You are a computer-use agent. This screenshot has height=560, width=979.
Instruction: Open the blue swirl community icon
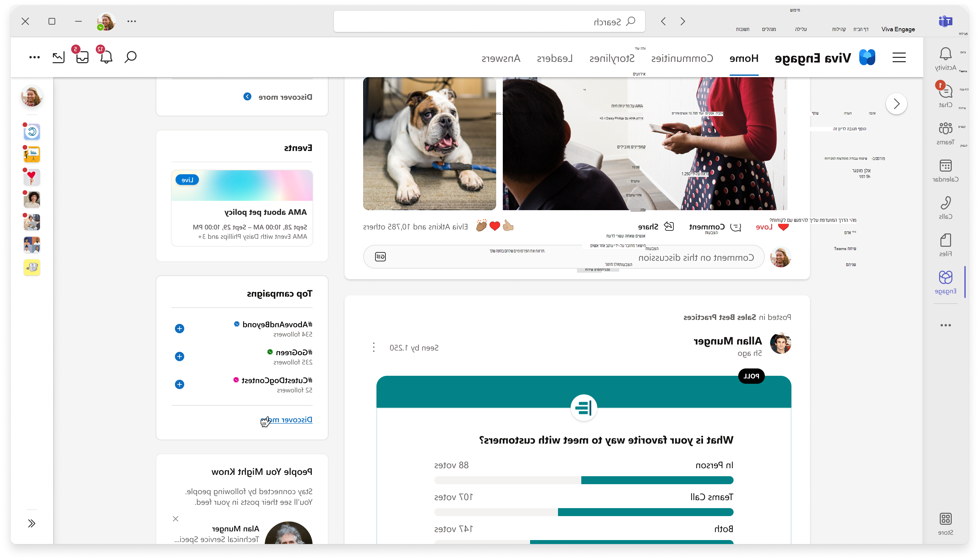click(x=32, y=132)
